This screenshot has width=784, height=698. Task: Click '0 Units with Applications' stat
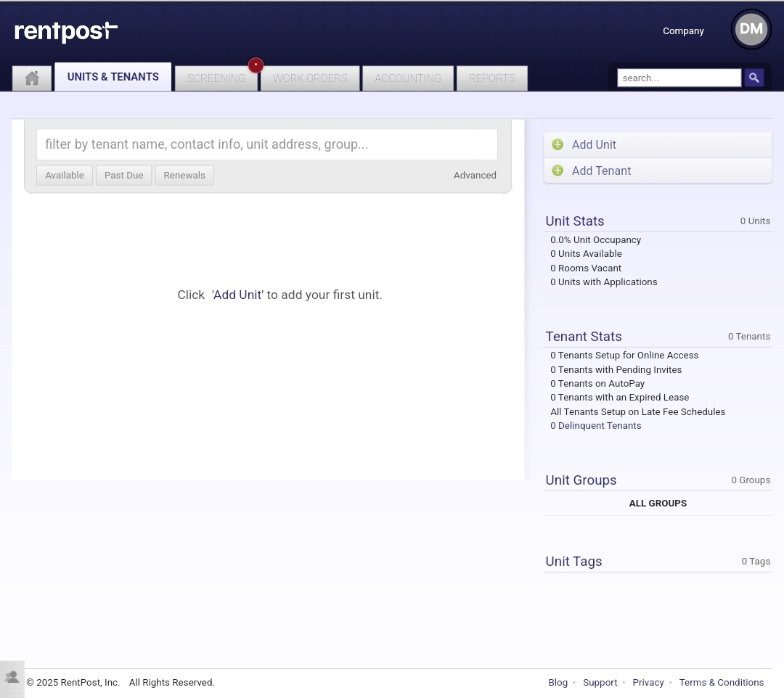(x=603, y=282)
